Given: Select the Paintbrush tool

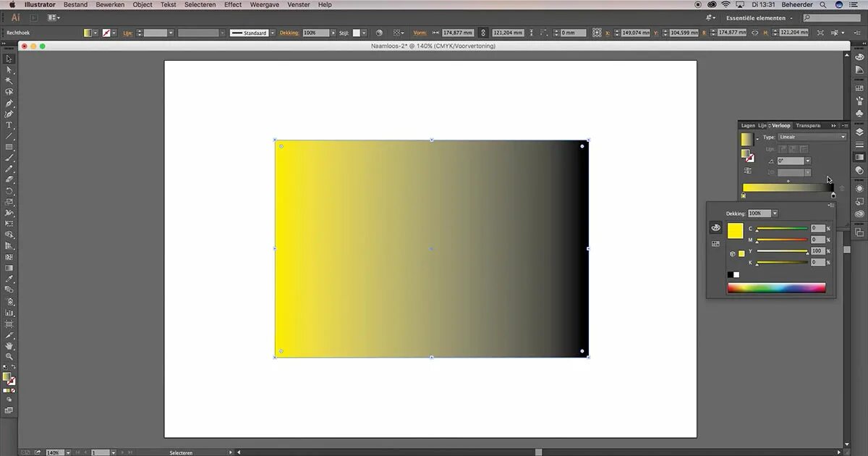Looking at the screenshot, I should pyautogui.click(x=9, y=158).
